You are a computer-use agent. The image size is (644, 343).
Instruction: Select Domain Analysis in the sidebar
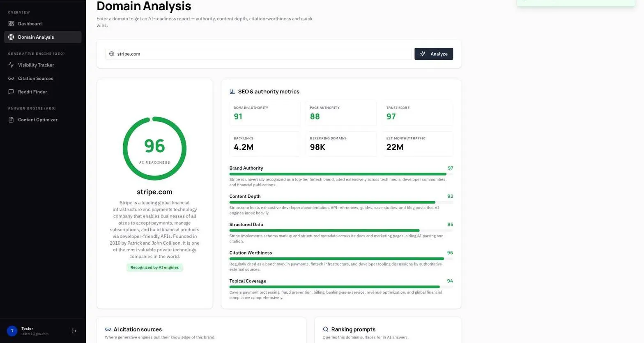(43, 37)
